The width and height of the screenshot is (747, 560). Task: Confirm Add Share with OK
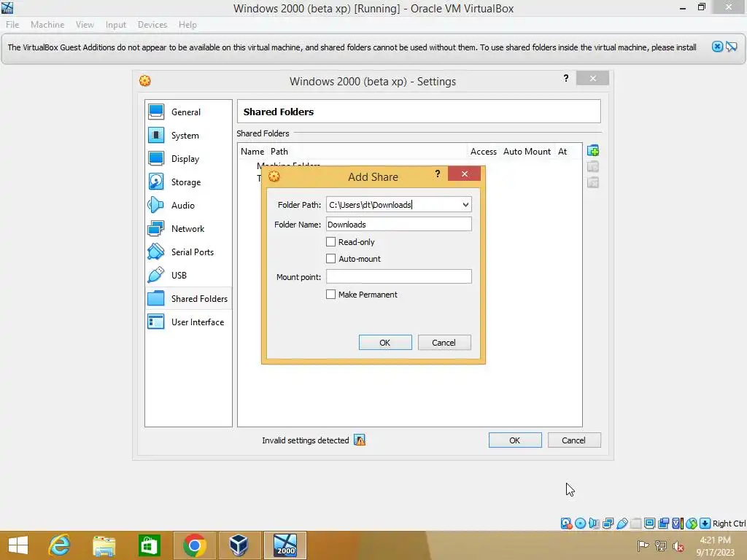[385, 343]
